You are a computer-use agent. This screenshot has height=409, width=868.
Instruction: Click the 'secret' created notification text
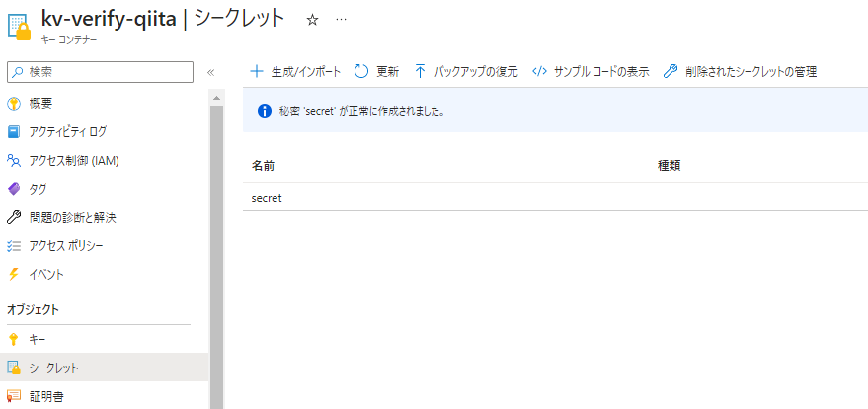[x=362, y=112]
